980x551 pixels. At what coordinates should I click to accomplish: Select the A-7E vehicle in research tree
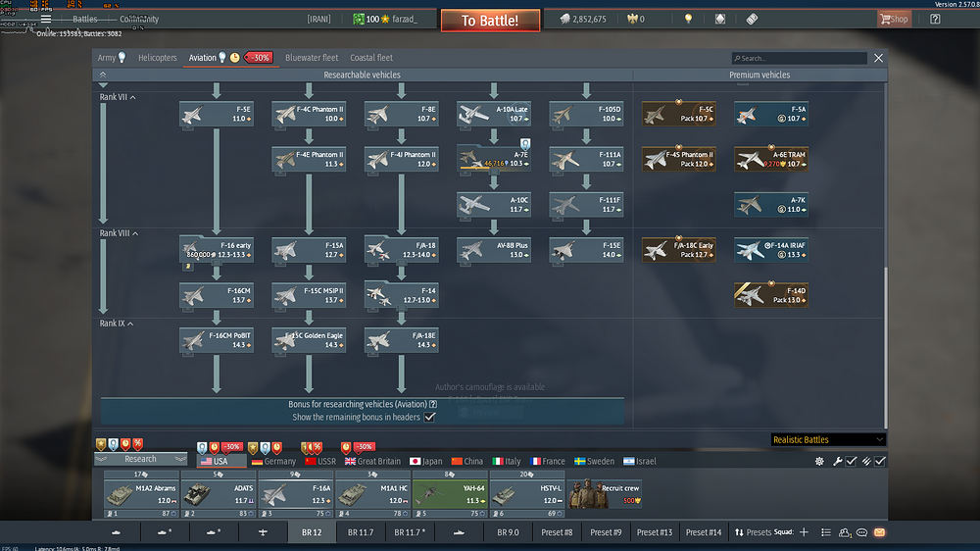[494, 159]
